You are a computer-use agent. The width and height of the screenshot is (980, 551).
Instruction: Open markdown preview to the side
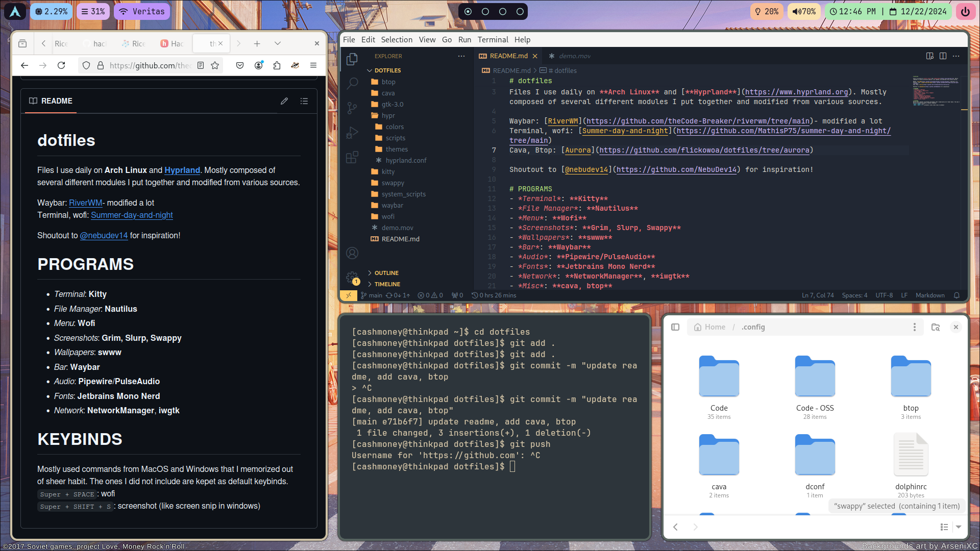click(929, 56)
